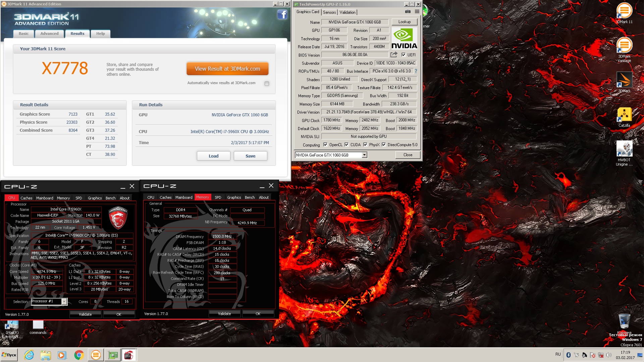Click OK in right CPU-Z window
This screenshot has width=644, height=362.
click(x=258, y=314)
